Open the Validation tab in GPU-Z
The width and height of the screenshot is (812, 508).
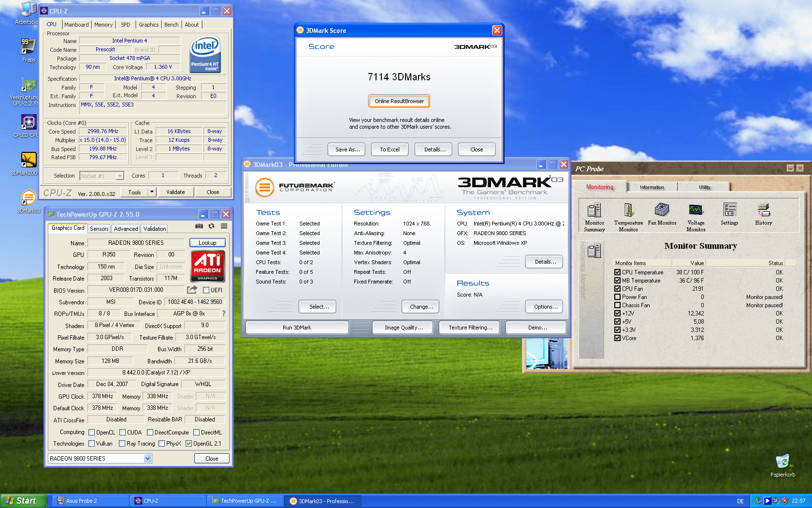(x=155, y=229)
